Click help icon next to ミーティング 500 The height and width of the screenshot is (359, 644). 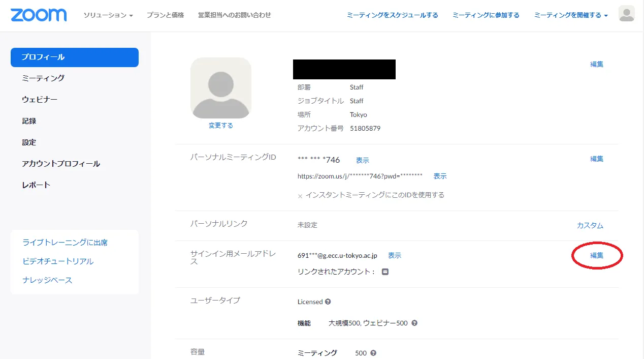pyautogui.click(x=373, y=353)
